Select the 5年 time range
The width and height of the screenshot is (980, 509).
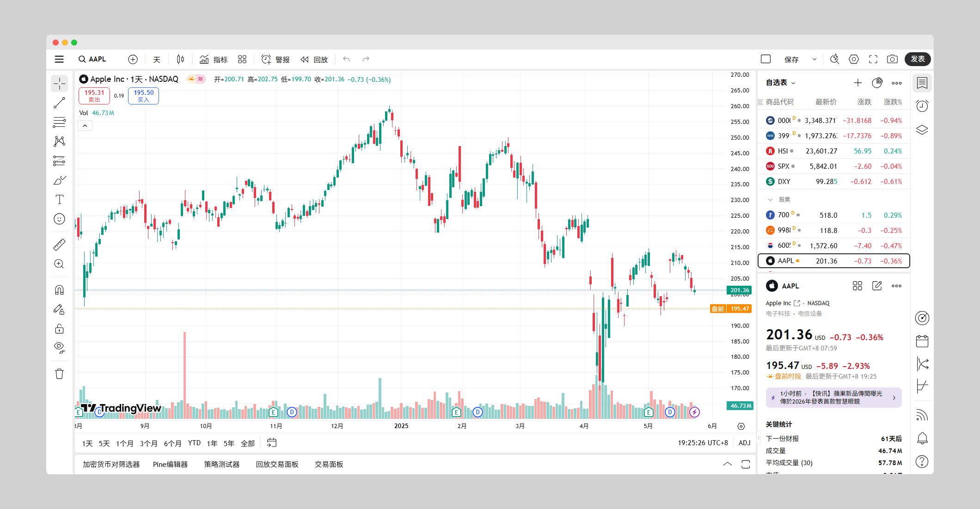229,443
